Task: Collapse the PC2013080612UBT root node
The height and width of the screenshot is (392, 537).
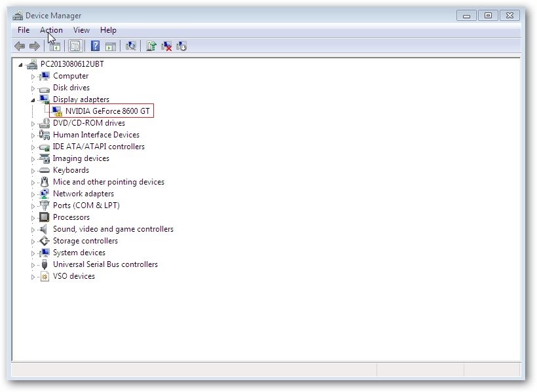Action: 20,64
